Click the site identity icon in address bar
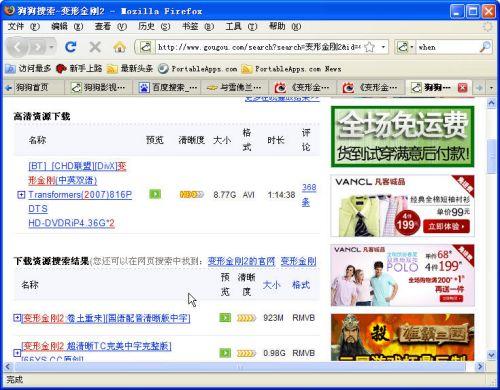Viewport: 500px width, 390px height. (x=146, y=47)
